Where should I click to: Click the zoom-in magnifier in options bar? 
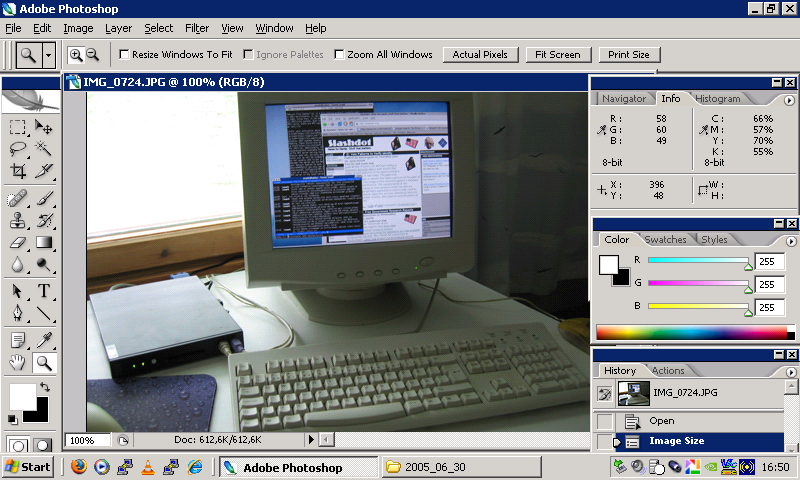75,55
